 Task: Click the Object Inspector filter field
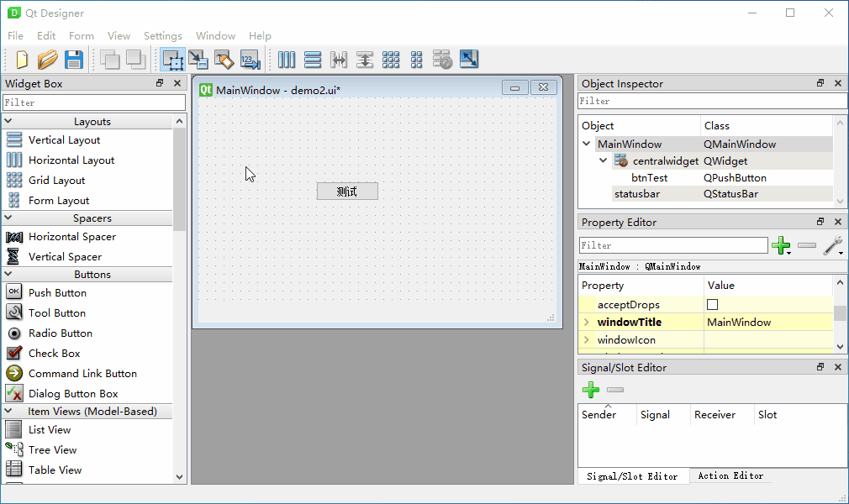point(712,101)
